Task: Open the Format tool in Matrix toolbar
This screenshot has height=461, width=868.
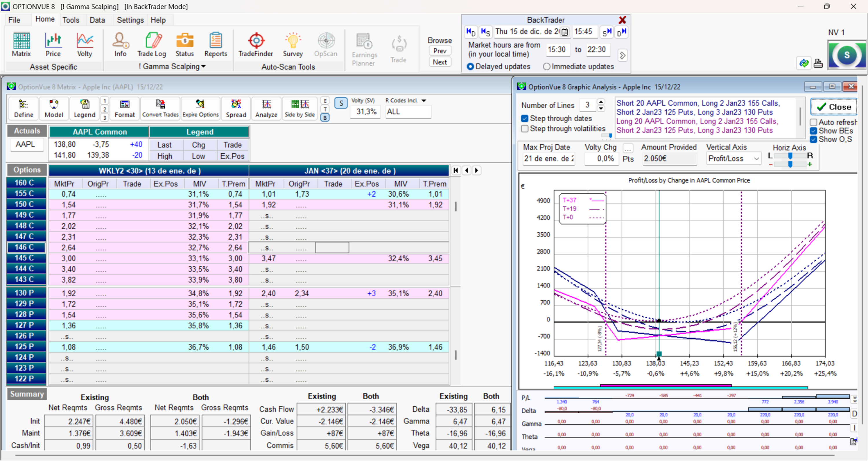Action: (x=125, y=108)
